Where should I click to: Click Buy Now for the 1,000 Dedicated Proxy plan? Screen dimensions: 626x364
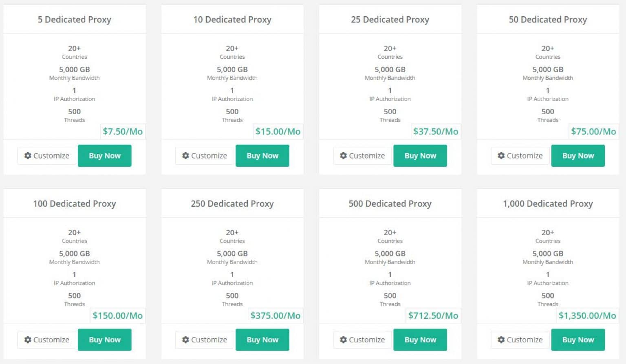coord(578,340)
